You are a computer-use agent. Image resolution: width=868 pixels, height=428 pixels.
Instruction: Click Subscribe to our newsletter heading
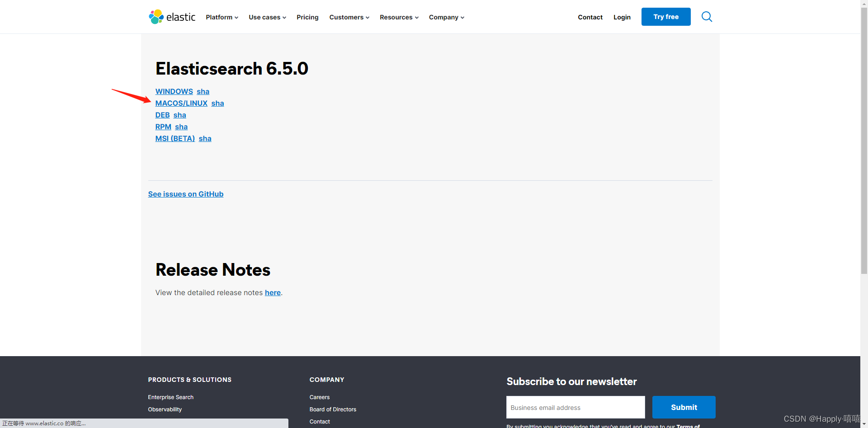571,381
